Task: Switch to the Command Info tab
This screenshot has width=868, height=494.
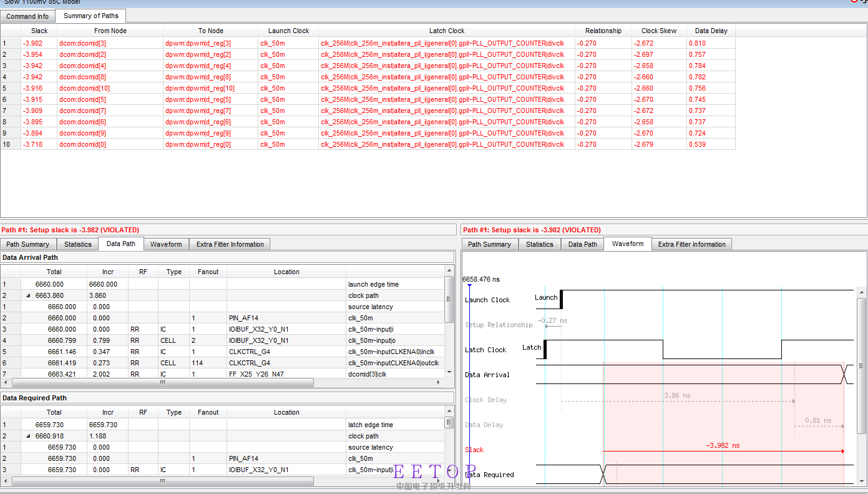Action: 27,16
